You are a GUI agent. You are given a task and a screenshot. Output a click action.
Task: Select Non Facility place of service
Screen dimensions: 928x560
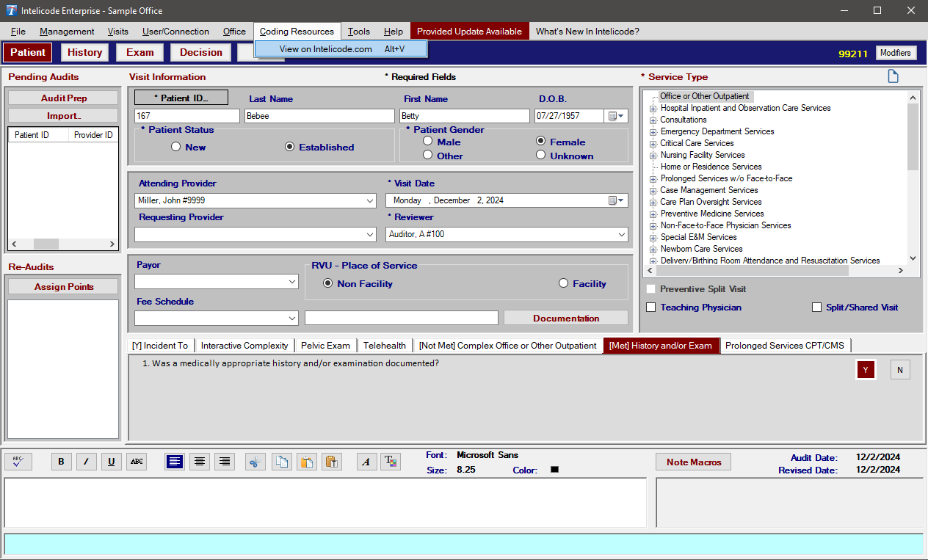pos(328,283)
